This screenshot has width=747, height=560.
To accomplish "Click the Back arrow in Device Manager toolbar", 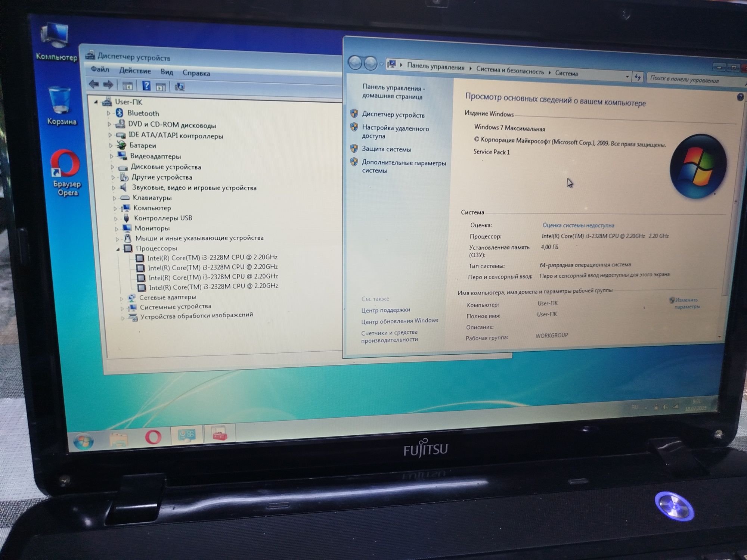I will pos(94,84).
